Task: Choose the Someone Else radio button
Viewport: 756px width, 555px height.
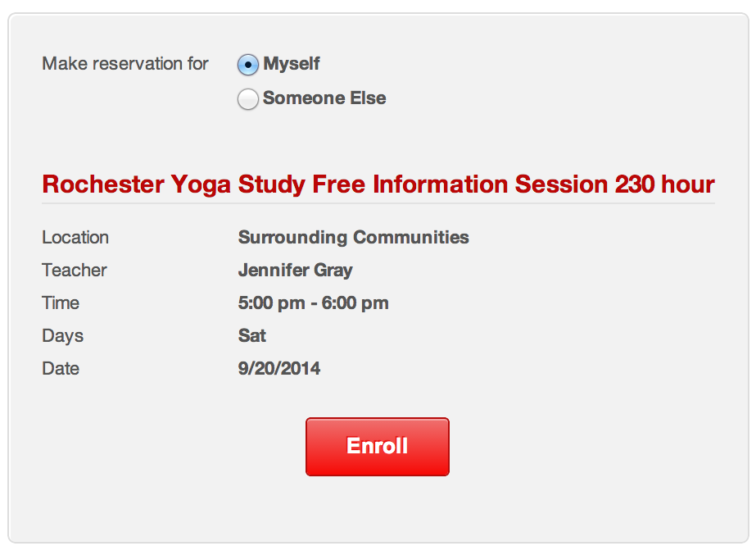Action: (247, 99)
